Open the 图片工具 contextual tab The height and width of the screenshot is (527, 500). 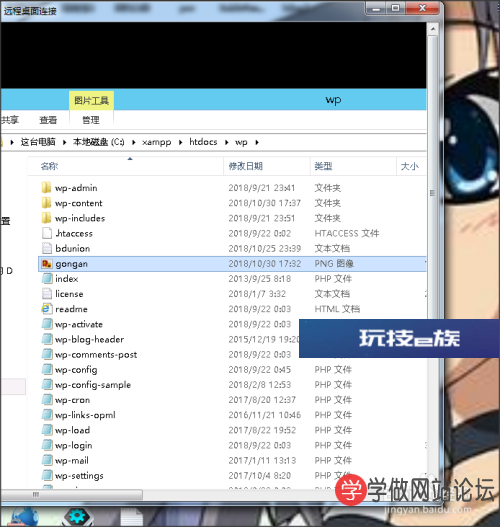91,100
